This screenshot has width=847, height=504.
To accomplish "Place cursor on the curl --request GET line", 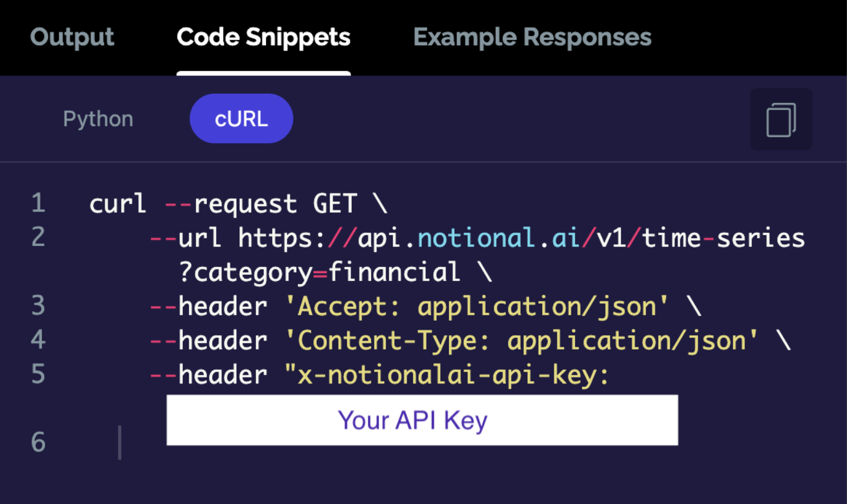I will (238, 204).
